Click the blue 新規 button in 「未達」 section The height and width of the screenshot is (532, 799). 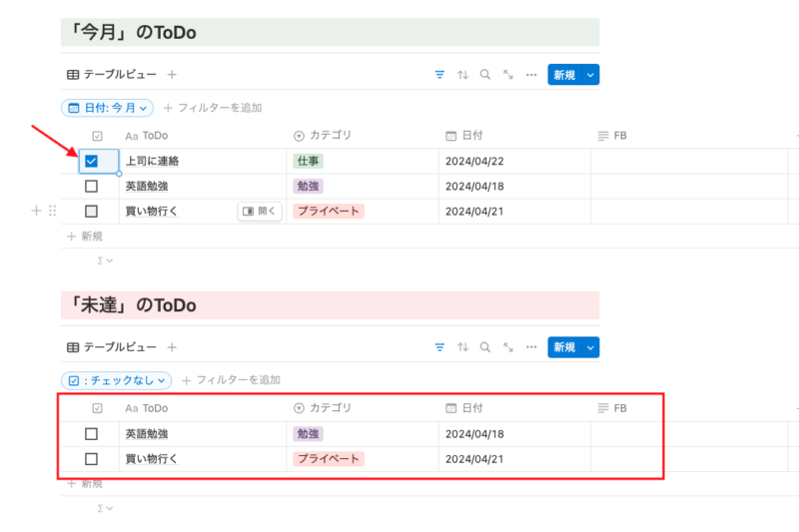pyautogui.click(x=564, y=347)
